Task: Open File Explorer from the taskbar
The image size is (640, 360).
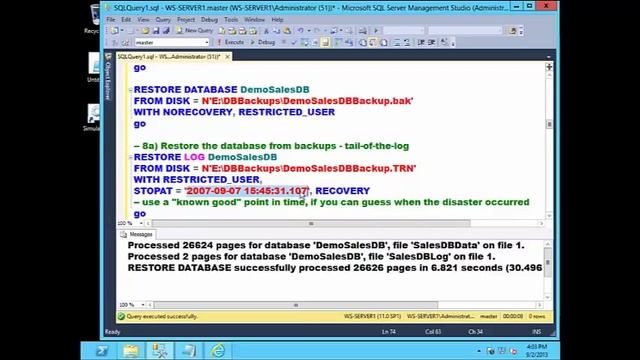Action: (x=131, y=351)
